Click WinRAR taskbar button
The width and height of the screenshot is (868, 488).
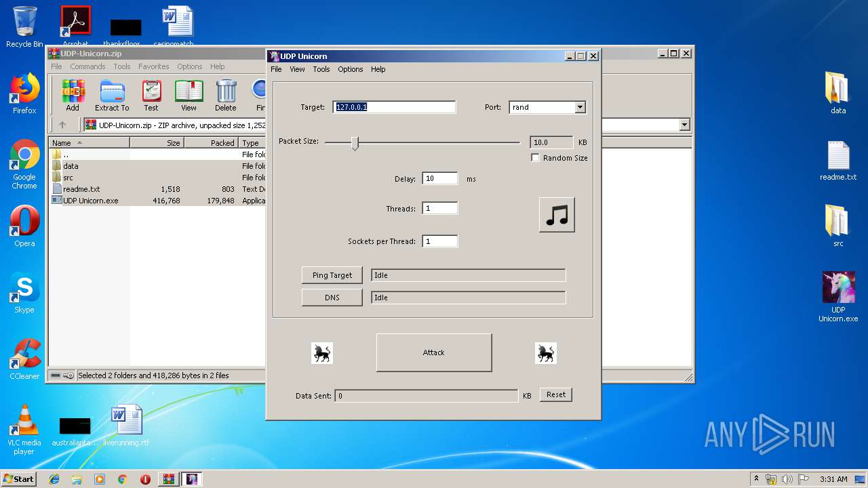pyautogui.click(x=169, y=479)
